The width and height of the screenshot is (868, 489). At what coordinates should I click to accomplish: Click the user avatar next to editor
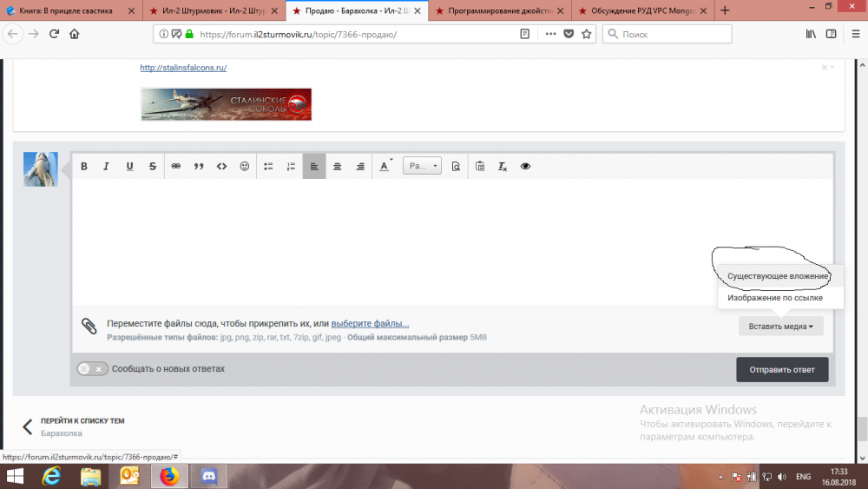click(41, 169)
